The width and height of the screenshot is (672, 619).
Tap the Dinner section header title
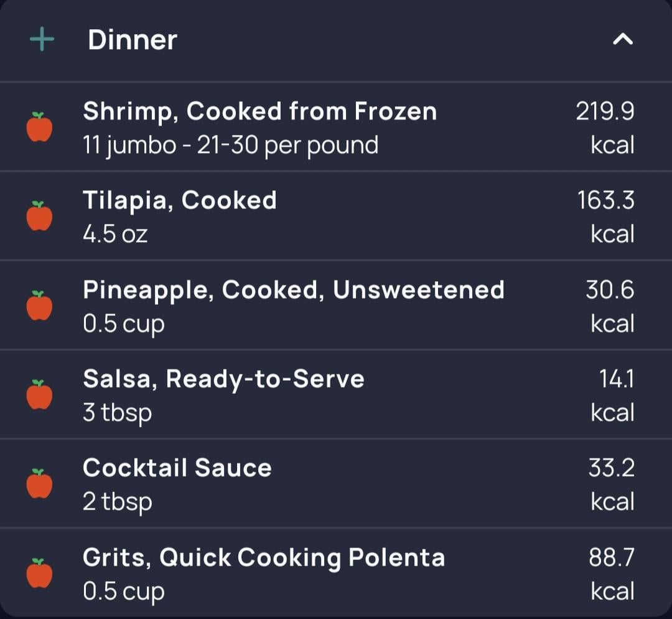tap(133, 40)
